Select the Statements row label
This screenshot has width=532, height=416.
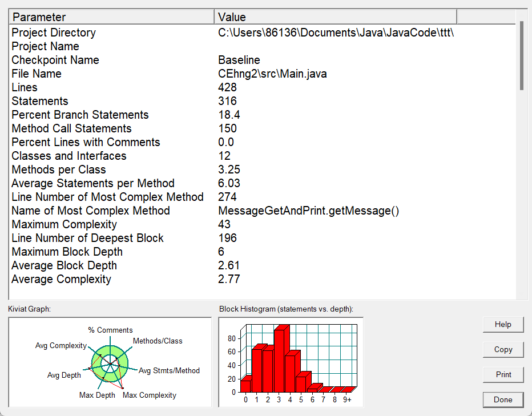coord(40,101)
